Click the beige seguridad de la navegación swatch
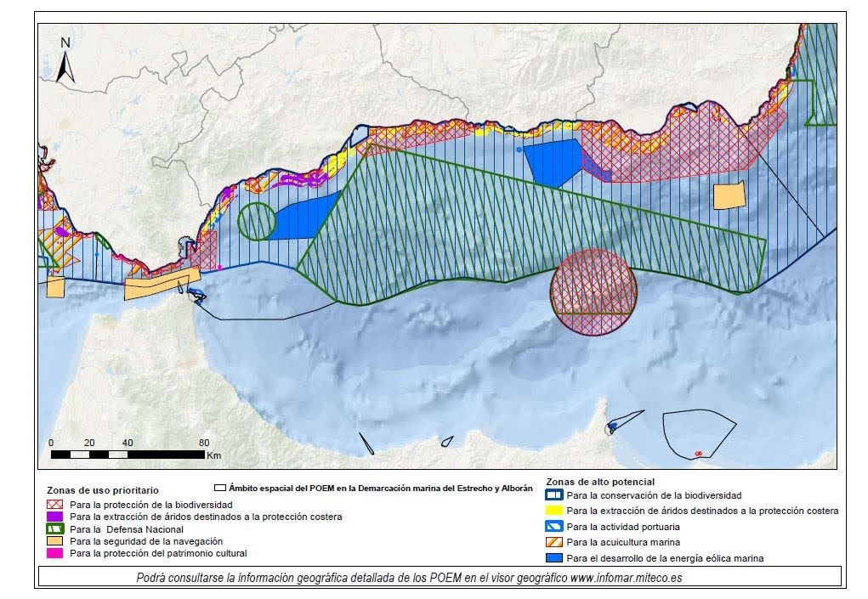Image resolution: width=868 pixels, height=599 pixels. tap(55, 541)
